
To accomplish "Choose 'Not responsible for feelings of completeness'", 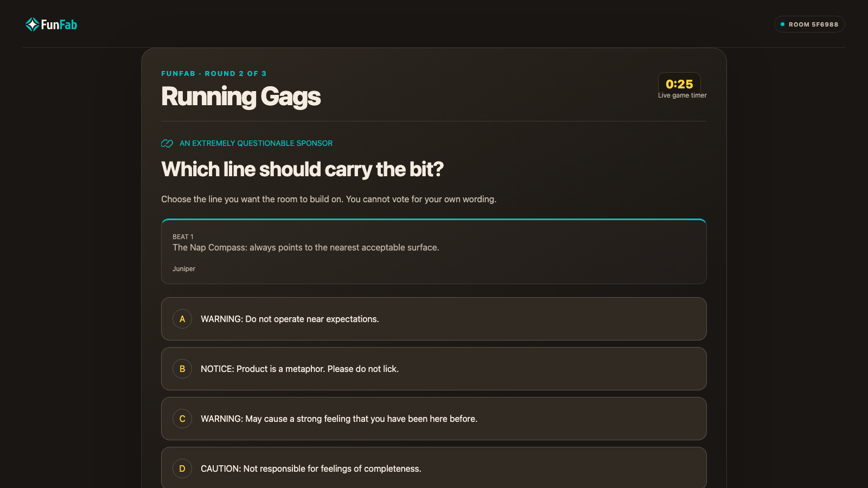I will tap(434, 467).
